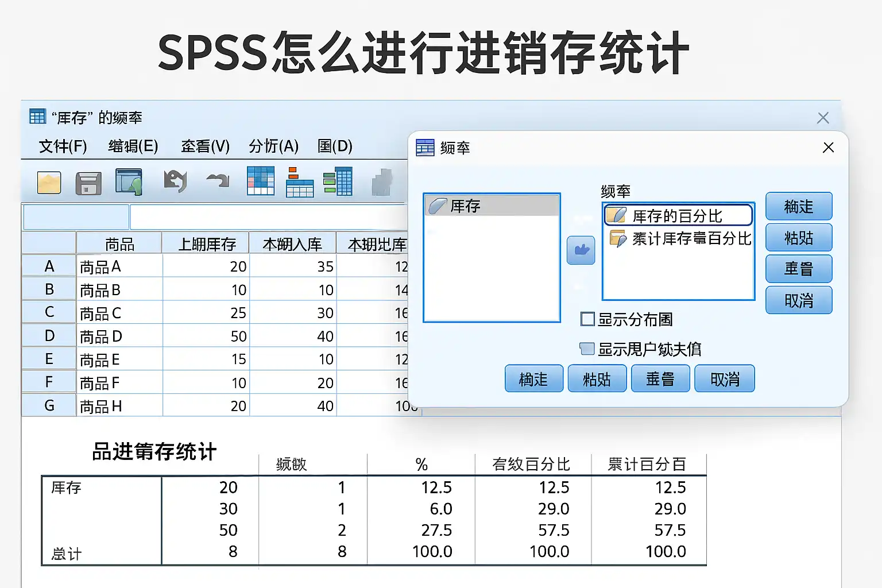882x588 pixels.
Task: Open the view menu labelled (V)
Action: 205,146
